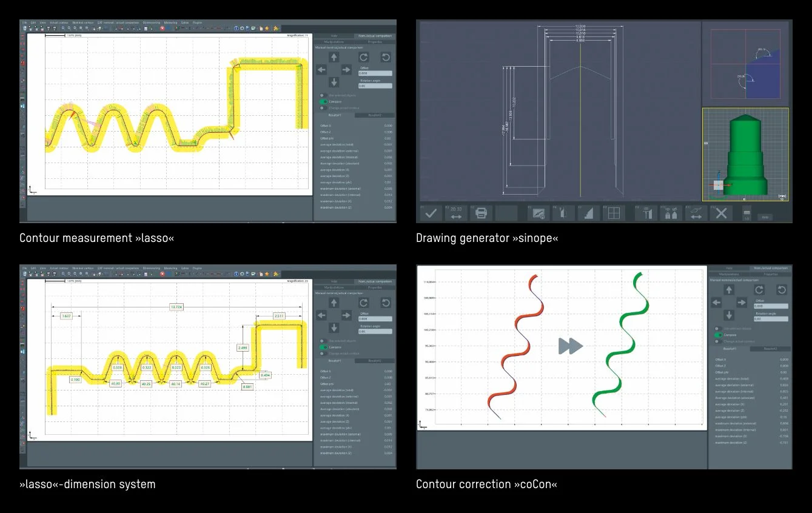Select the four-pane grid icon in sinope
812x513 pixels.
[613, 213]
